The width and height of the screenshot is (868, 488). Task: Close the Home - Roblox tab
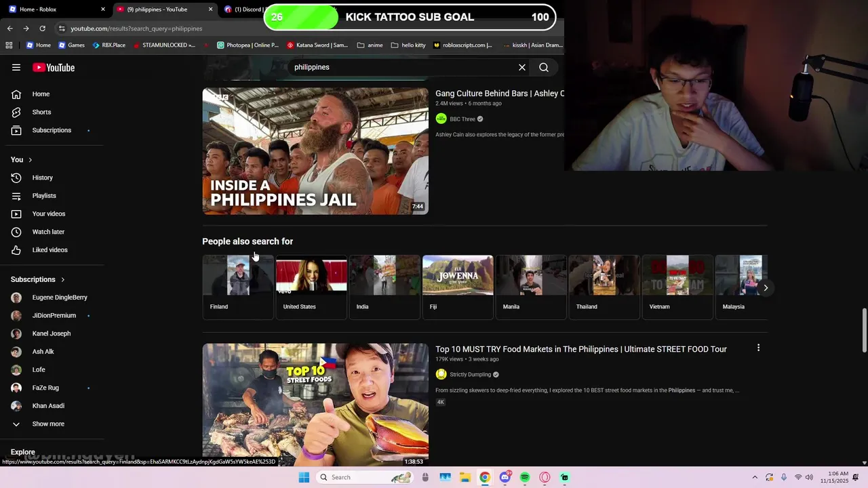pyautogui.click(x=103, y=9)
